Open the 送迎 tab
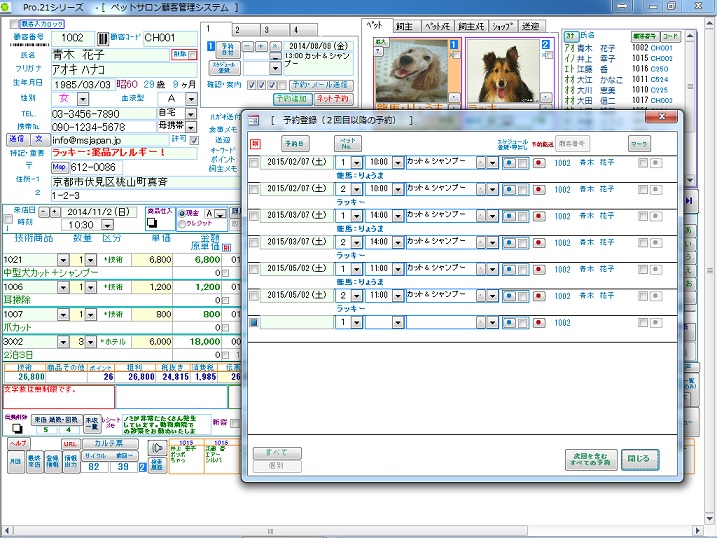The image size is (717, 538). pos(530,27)
